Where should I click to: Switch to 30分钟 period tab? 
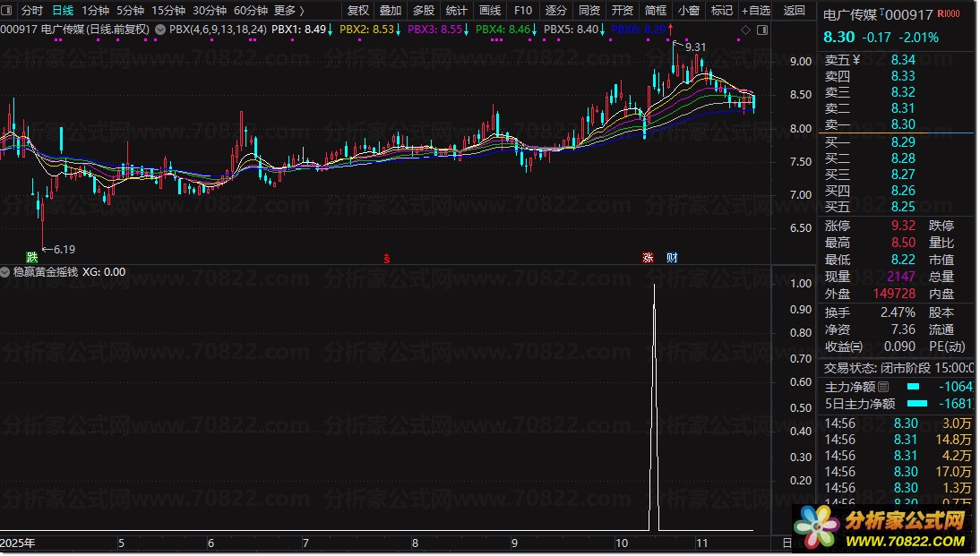point(210,11)
